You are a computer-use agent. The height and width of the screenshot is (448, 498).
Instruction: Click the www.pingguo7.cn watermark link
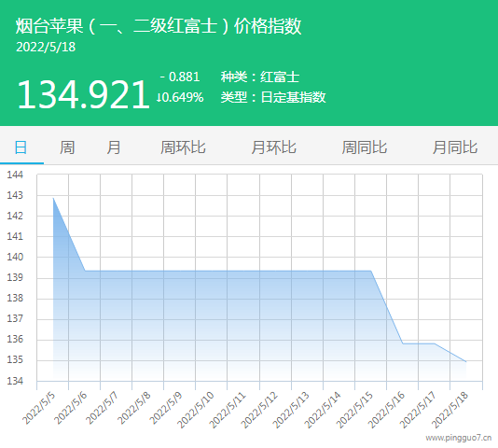(x=459, y=438)
